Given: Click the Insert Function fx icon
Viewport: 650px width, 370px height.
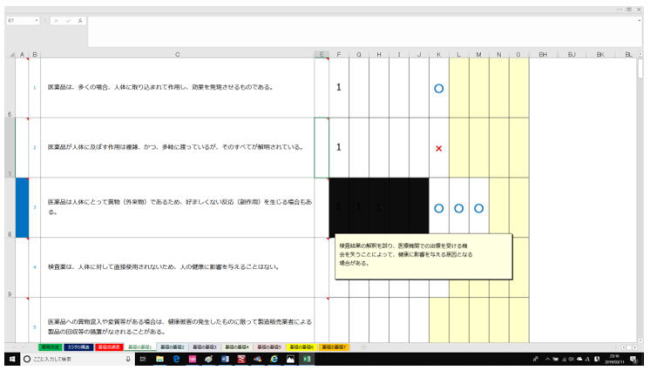Looking at the screenshot, I should click(80, 21).
